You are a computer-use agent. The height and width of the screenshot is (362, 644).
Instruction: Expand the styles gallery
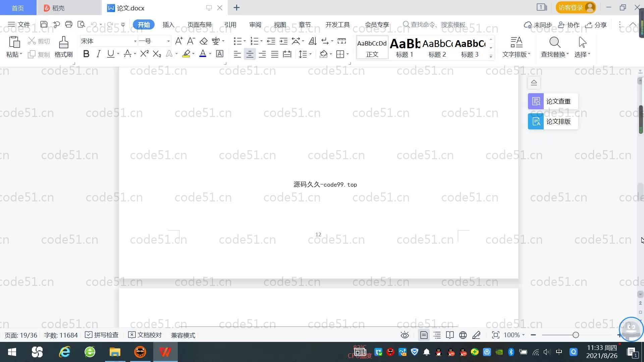(x=491, y=56)
